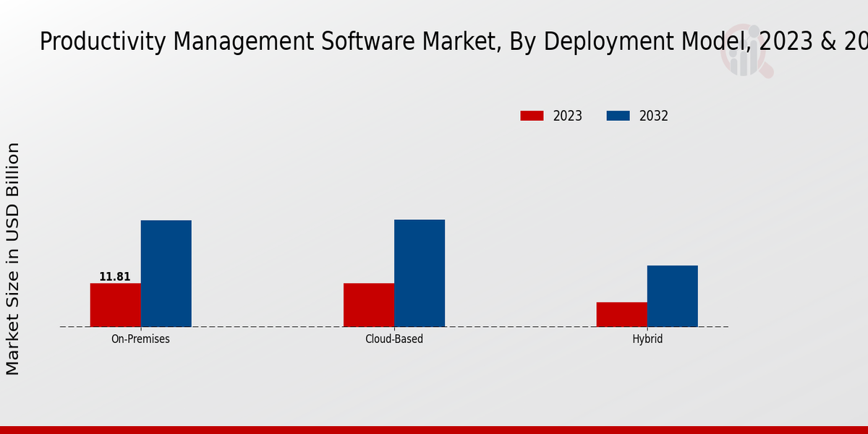
Task: Toggle the red Hybrid 2023 bar selection
Action: click(621, 315)
